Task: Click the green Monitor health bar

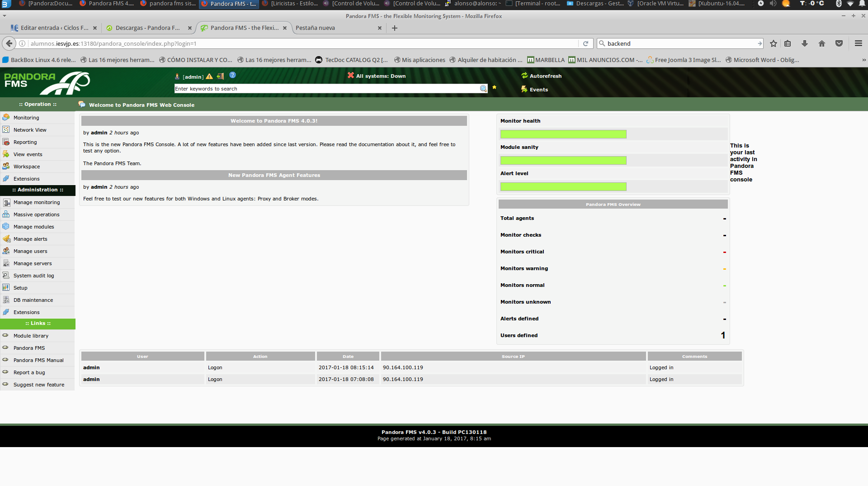Action: (x=563, y=134)
